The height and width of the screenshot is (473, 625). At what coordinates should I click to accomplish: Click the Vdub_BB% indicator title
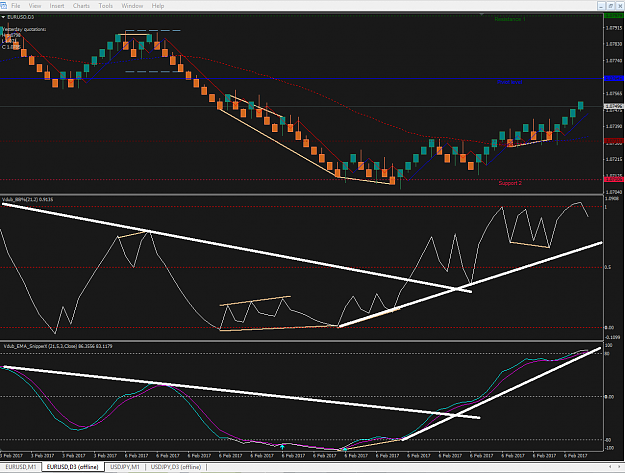point(28,199)
